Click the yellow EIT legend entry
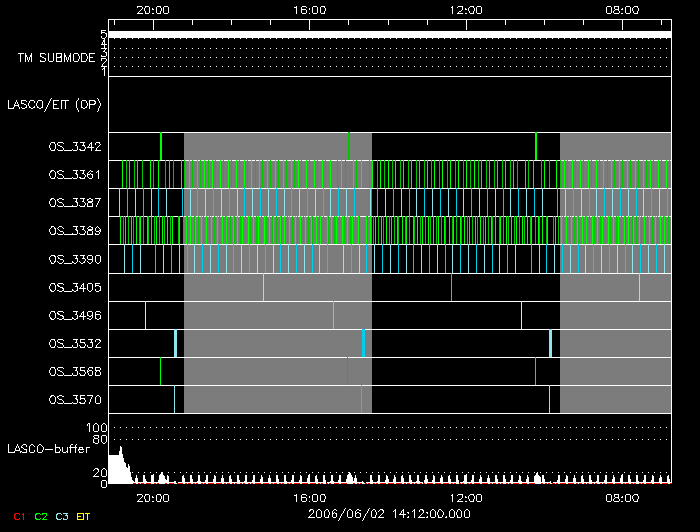This screenshot has height=532, width=700. 83,517
